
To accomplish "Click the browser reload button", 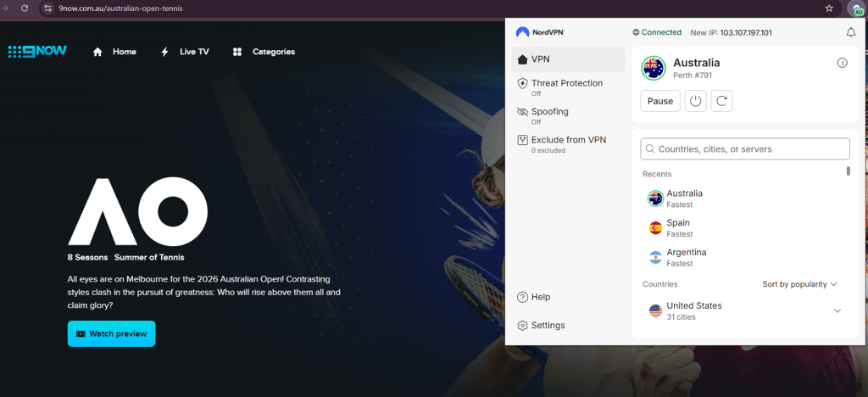I will click(25, 8).
